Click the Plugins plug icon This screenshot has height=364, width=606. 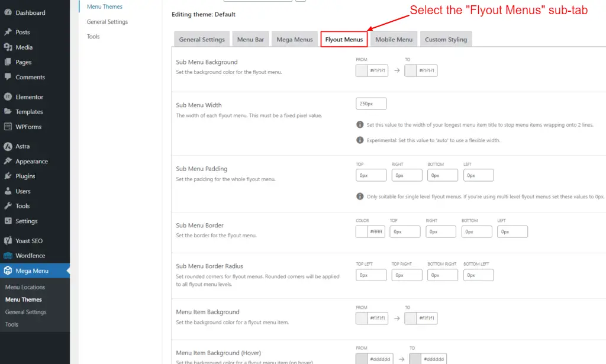pos(8,176)
